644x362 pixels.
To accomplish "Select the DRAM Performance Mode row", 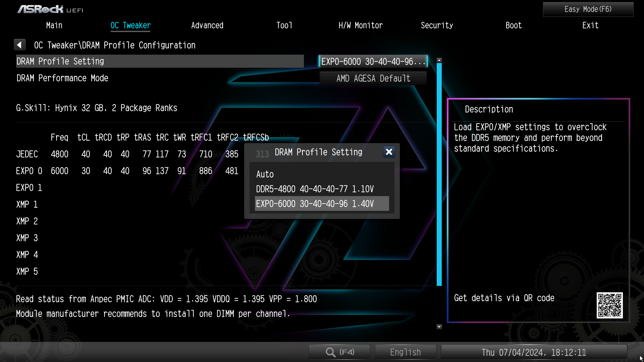I will click(x=160, y=78).
